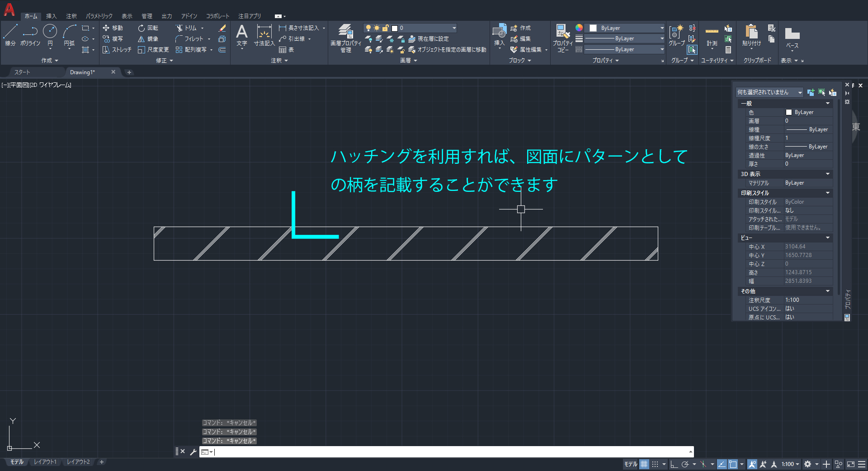Collapse the 3D 表示 section
This screenshot has width=868, height=471.
pos(827,174)
